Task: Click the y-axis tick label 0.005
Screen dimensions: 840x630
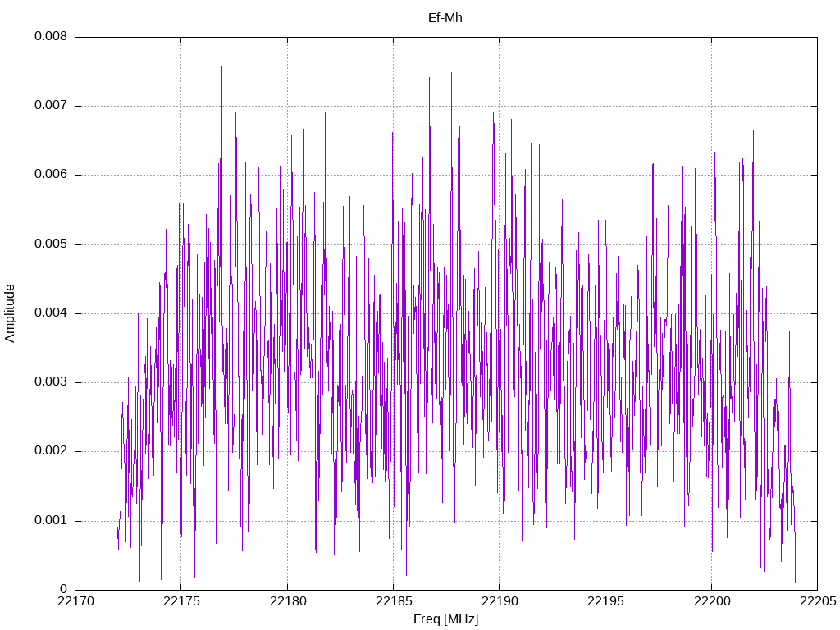Action: (51, 244)
